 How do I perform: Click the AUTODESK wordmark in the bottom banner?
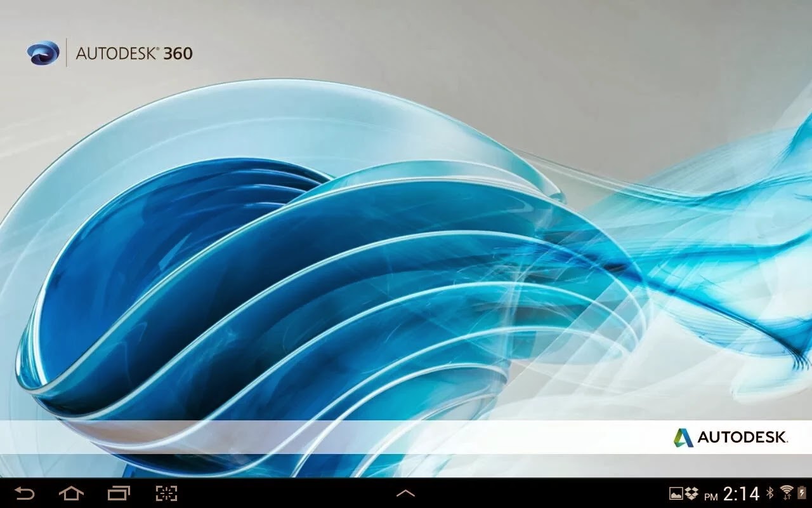(742, 437)
